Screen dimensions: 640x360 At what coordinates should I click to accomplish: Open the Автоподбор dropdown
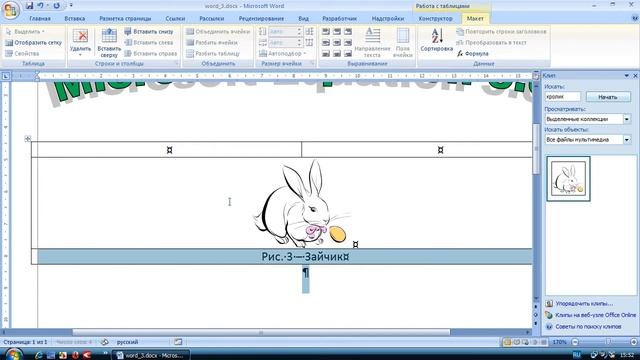point(282,53)
